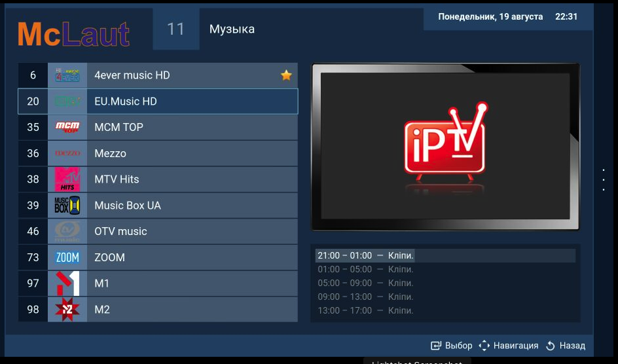Click the Mezzo channel logo
Viewport: 618px width, 364px height.
click(x=67, y=153)
